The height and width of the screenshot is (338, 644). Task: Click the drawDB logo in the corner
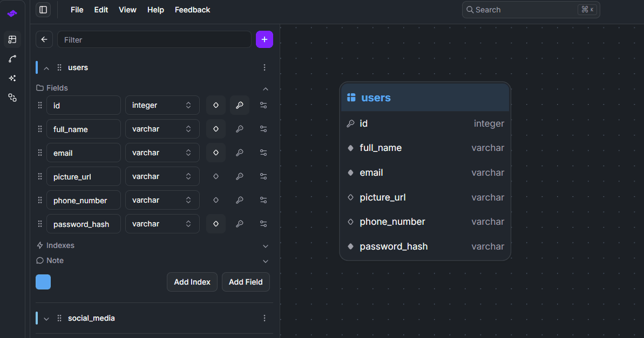point(12,13)
